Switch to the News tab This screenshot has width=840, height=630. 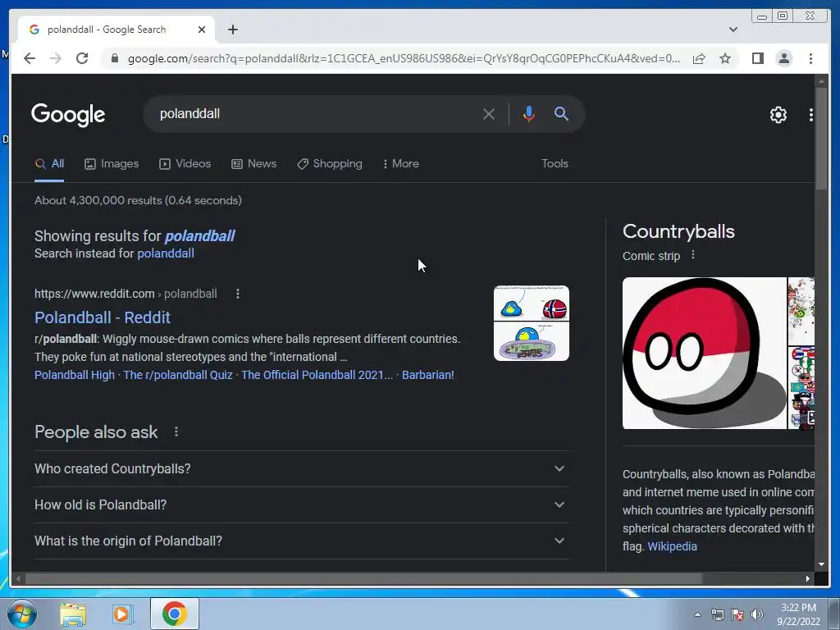click(x=254, y=164)
